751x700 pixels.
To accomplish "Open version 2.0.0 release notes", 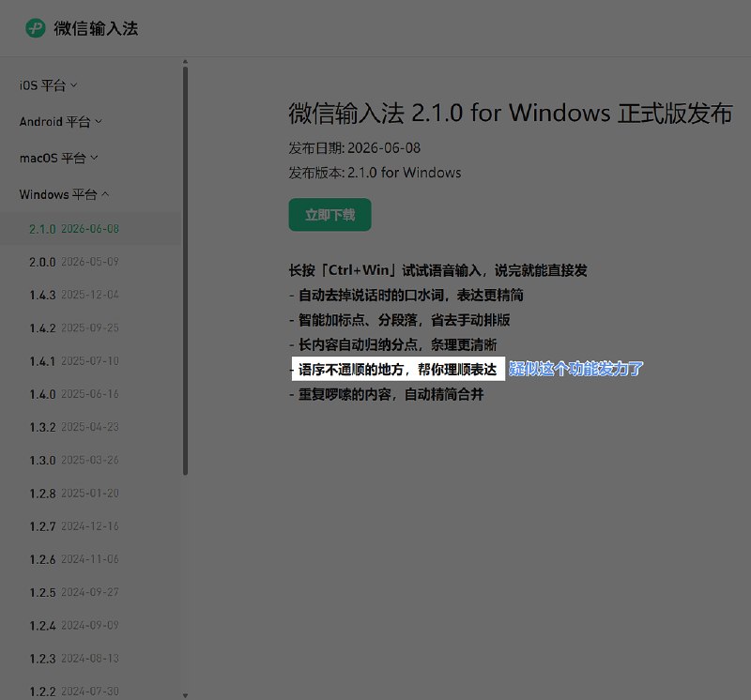I will tap(74, 262).
